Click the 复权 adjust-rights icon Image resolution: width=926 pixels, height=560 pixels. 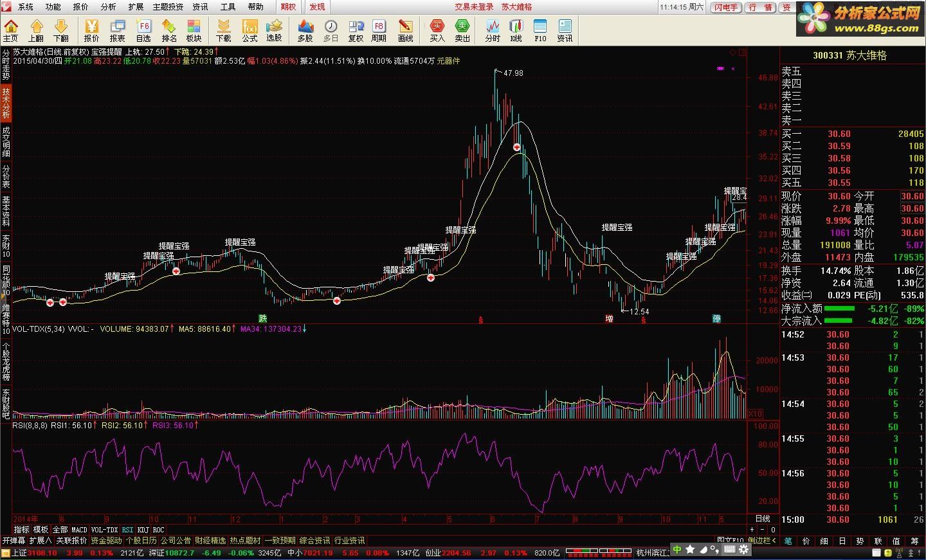tap(356, 30)
